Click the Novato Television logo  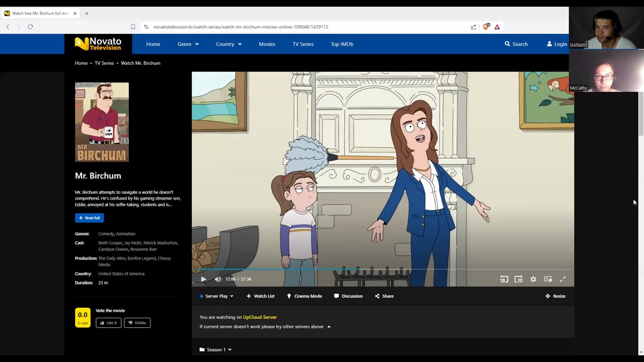pyautogui.click(x=98, y=44)
